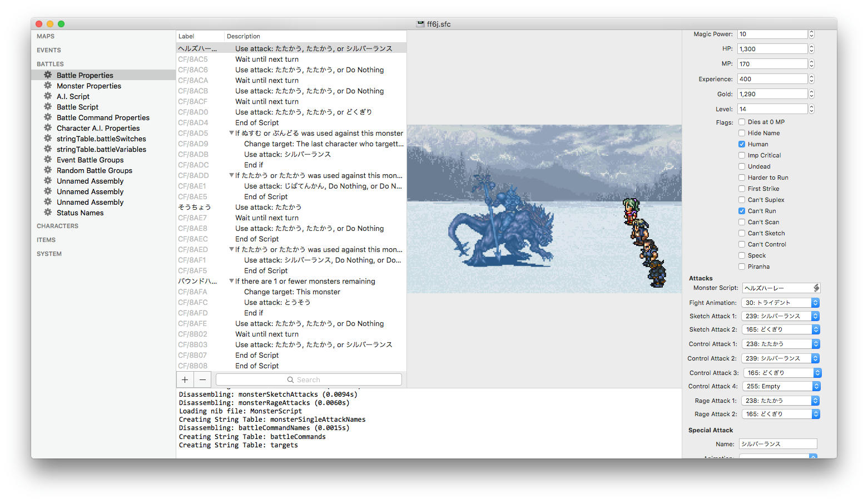Open the MAPS sidebar section
The width and height of the screenshot is (868, 503).
46,36
